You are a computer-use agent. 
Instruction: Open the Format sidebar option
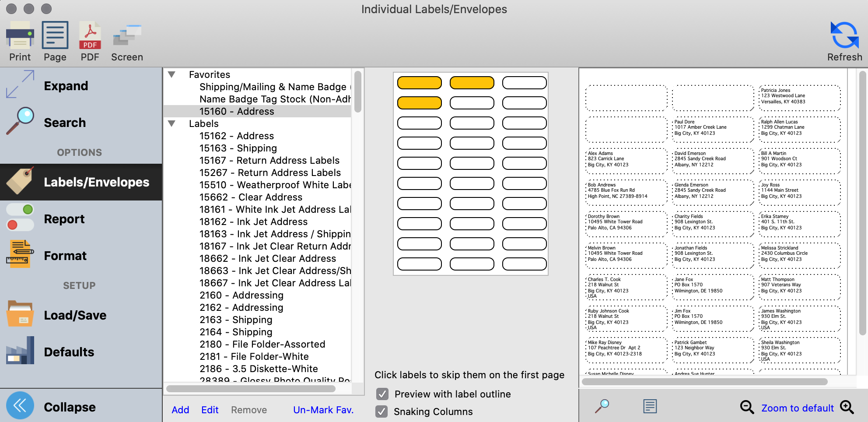pos(81,256)
